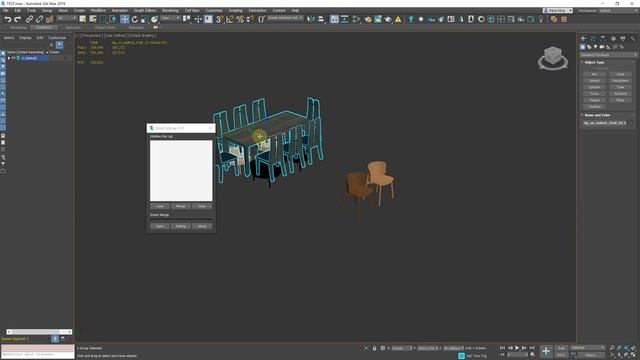
Task: Toggle the selection lock padlock icon
Action: point(374,348)
